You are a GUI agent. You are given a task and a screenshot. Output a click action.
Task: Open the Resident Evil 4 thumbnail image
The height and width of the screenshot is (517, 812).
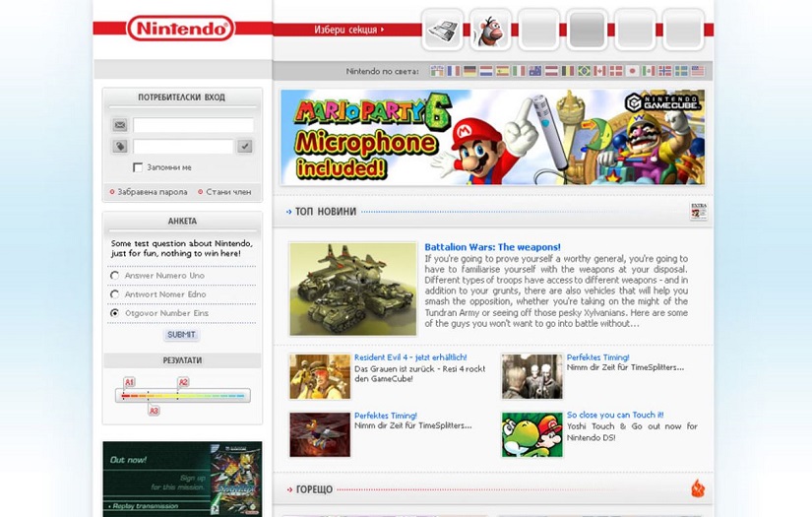pyautogui.click(x=320, y=376)
